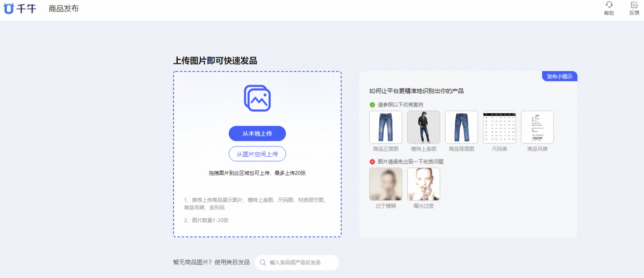Screen dimensions: 644x278
Task: Click 从本地上传 button
Action: pos(257,134)
